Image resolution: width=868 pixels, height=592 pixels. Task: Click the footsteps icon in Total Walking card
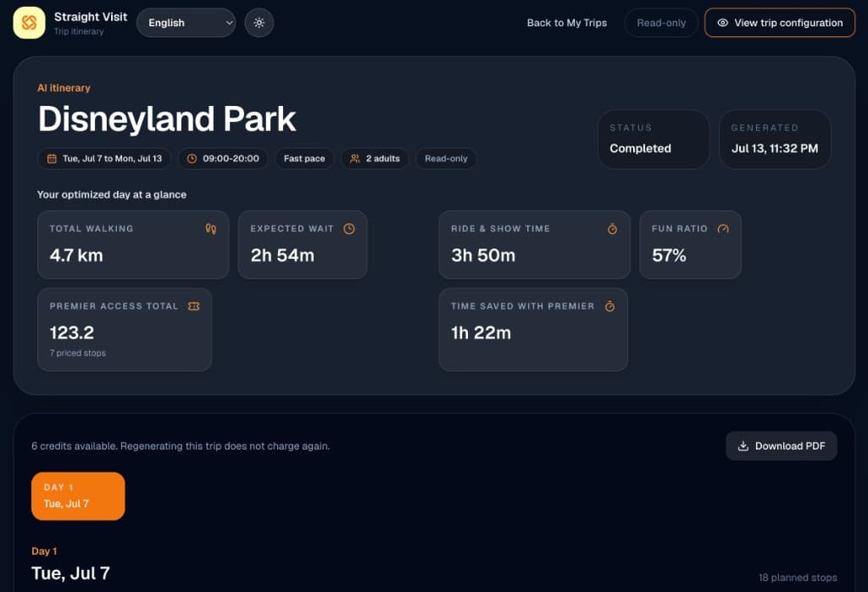tap(211, 229)
